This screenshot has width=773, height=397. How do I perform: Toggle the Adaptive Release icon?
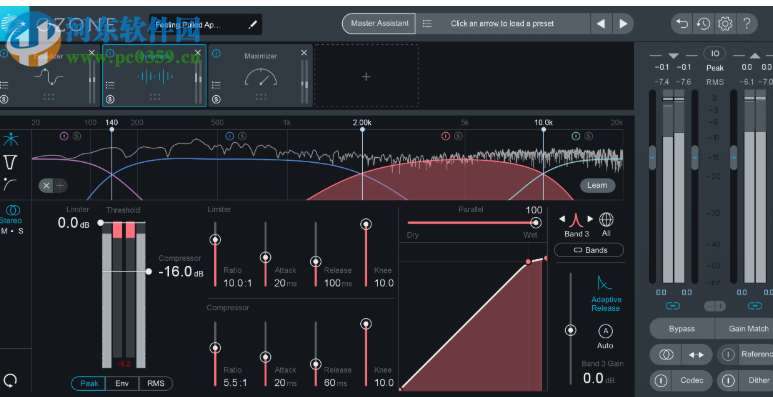tap(604, 283)
